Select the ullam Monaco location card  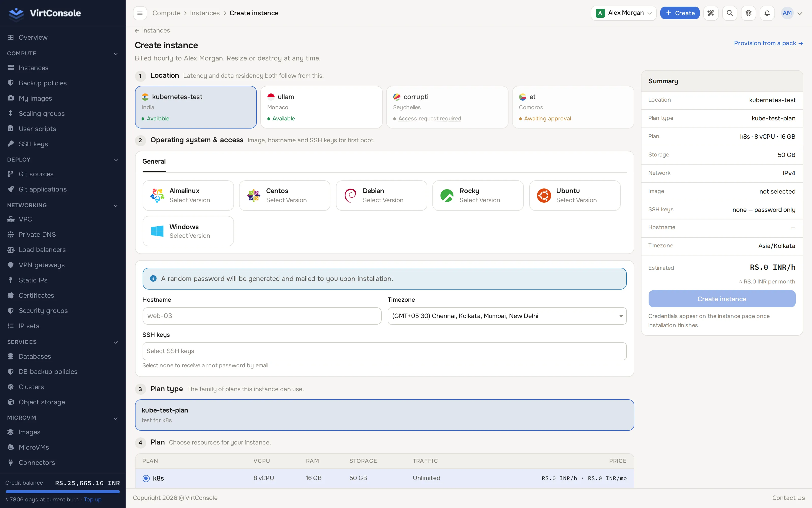(x=322, y=107)
